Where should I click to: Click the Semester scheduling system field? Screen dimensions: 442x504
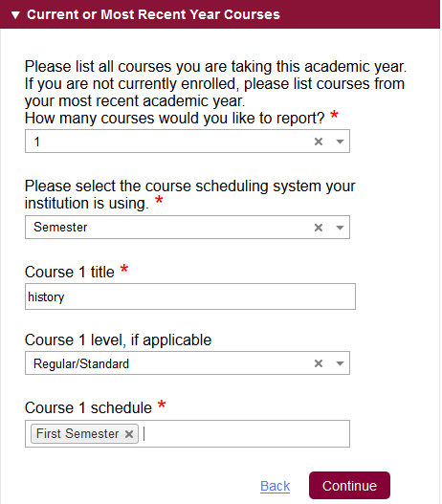pyautogui.click(x=188, y=228)
